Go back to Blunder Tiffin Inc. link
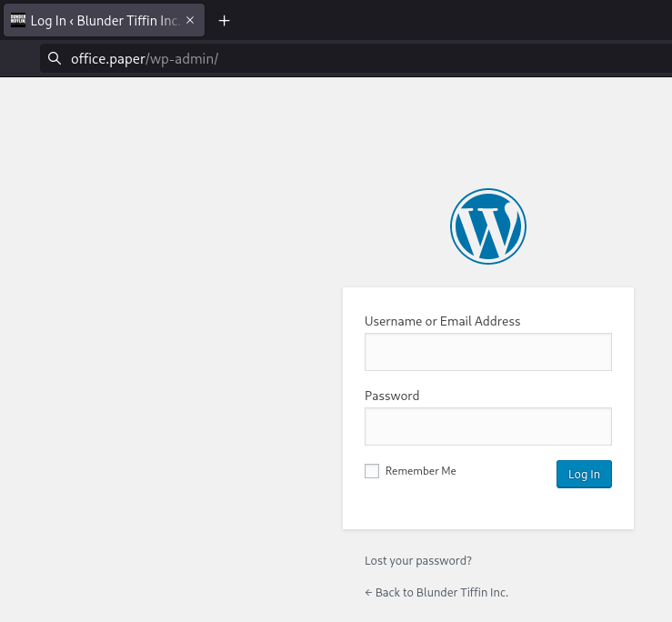 coord(436,592)
